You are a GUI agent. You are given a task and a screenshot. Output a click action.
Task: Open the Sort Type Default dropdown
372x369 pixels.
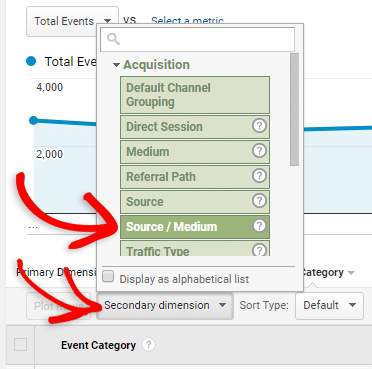point(329,306)
